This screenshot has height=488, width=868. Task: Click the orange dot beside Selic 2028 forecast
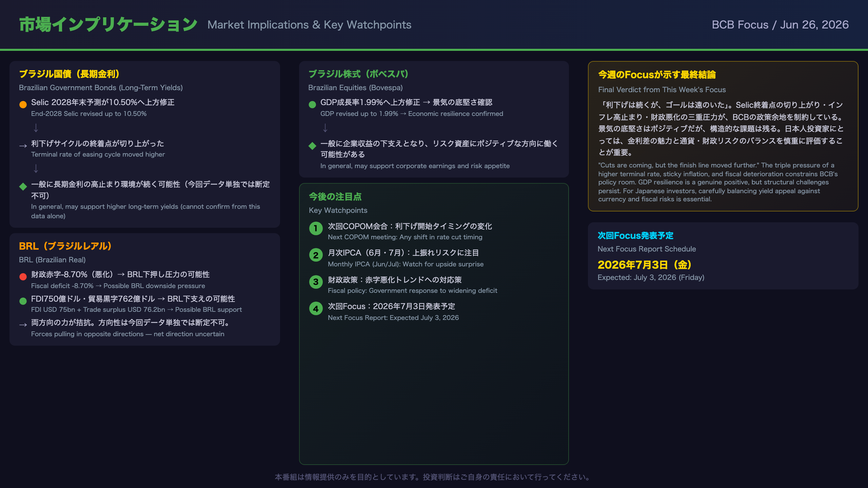pos(23,104)
